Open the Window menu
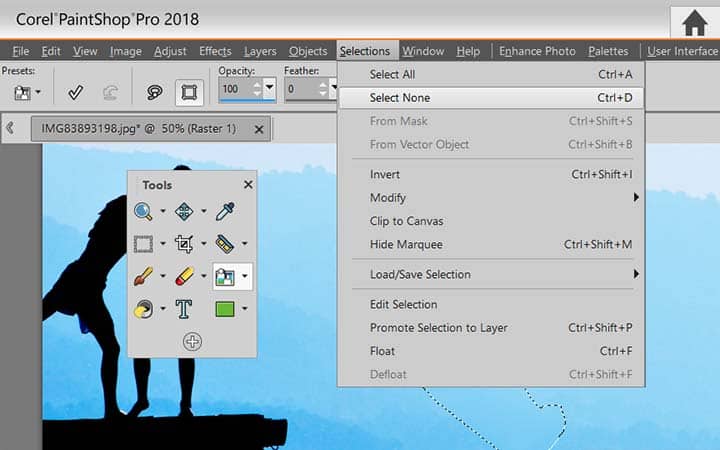Image resolution: width=720 pixels, height=450 pixels. point(423,51)
